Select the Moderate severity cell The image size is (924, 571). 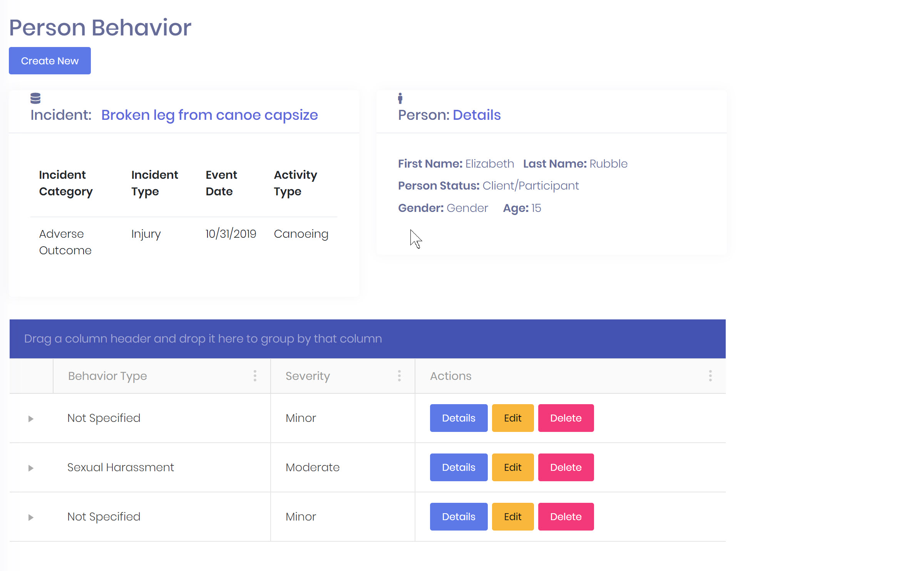(313, 467)
